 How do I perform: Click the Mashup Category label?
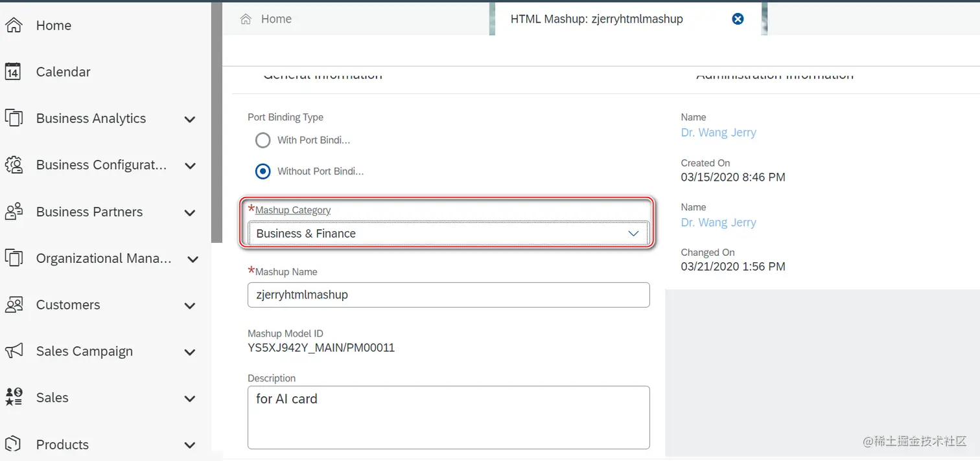pyautogui.click(x=293, y=210)
